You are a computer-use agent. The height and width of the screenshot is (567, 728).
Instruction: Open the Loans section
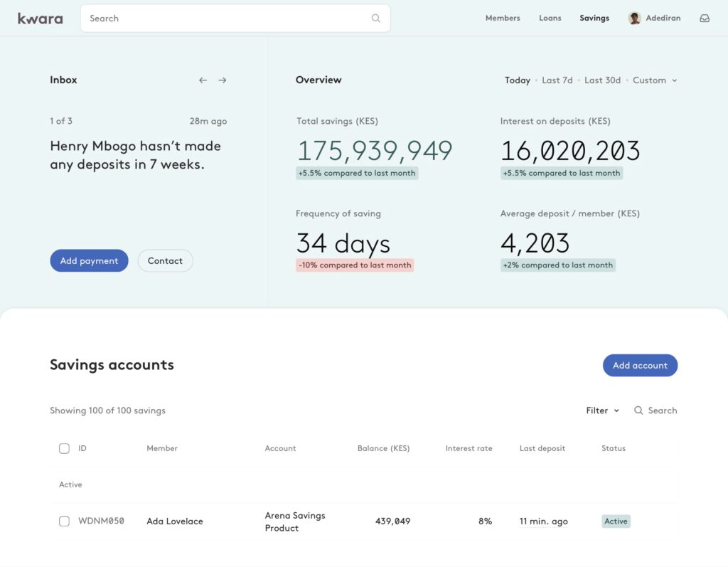[550, 18]
